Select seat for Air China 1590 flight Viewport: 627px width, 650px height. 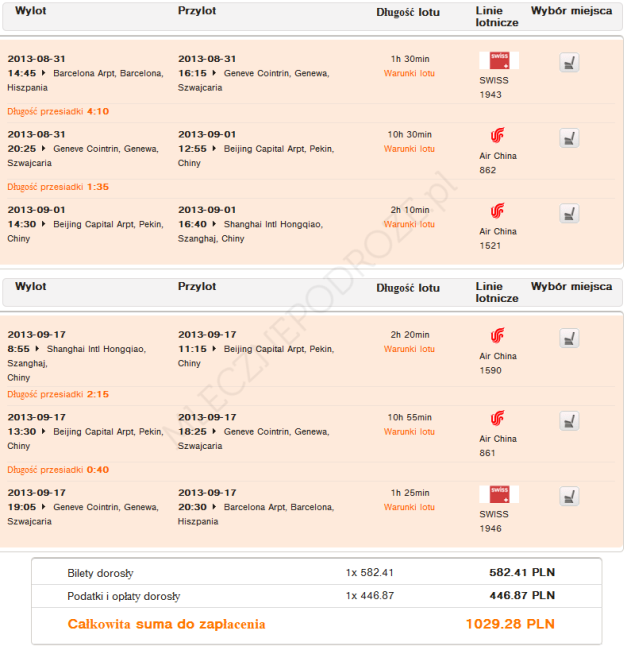pos(569,337)
